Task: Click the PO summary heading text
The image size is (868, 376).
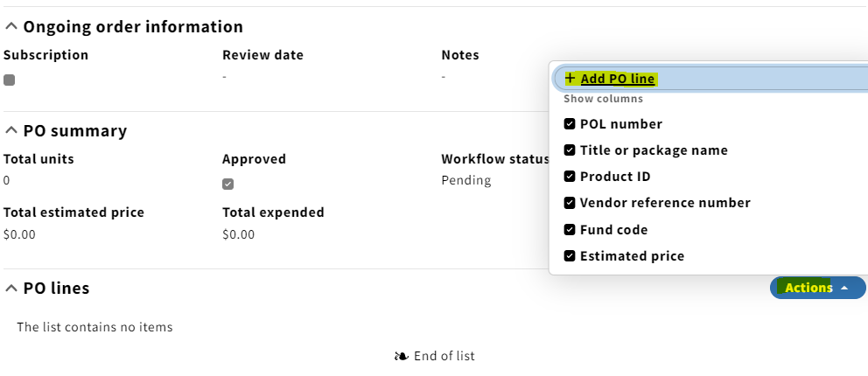Action: (x=74, y=130)
